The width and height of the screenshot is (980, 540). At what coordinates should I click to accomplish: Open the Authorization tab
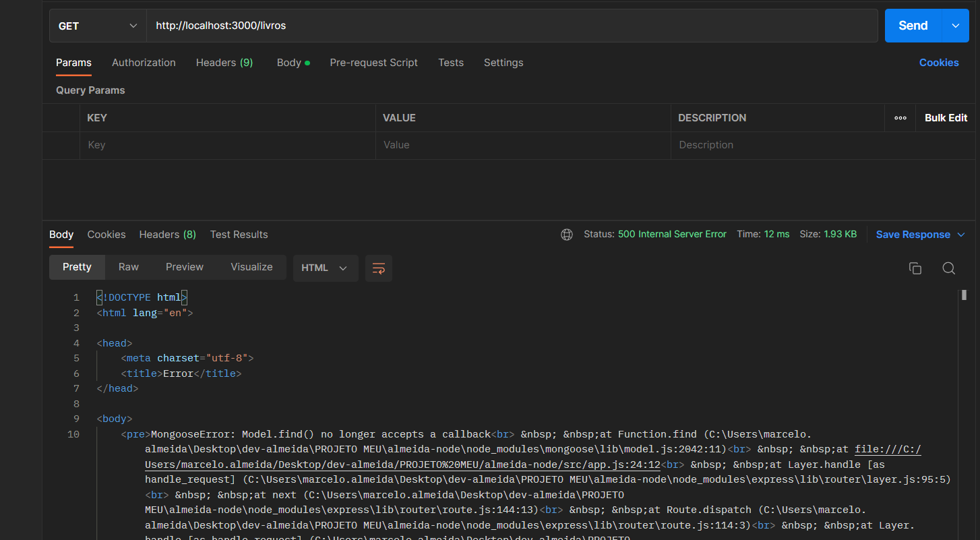144,63
